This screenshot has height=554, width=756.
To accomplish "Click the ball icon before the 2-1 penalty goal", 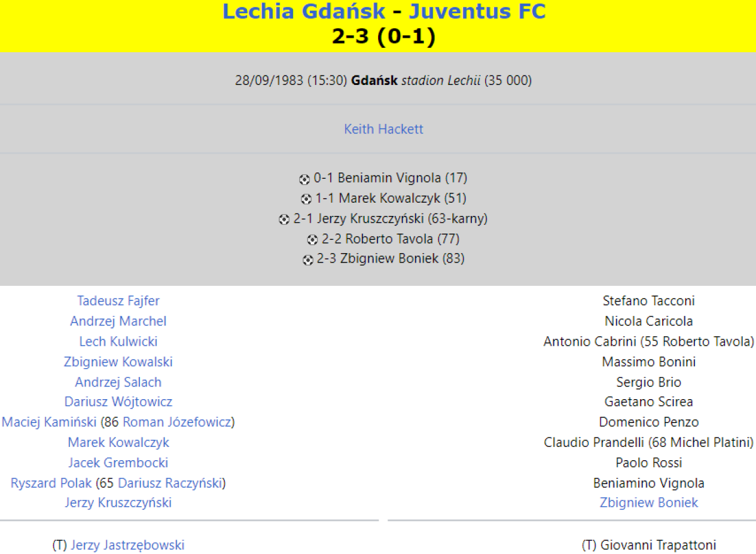I will tap(284, 220).
